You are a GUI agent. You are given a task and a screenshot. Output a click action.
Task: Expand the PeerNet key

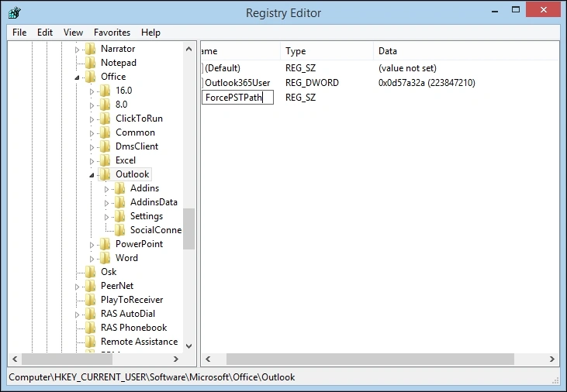77,287
